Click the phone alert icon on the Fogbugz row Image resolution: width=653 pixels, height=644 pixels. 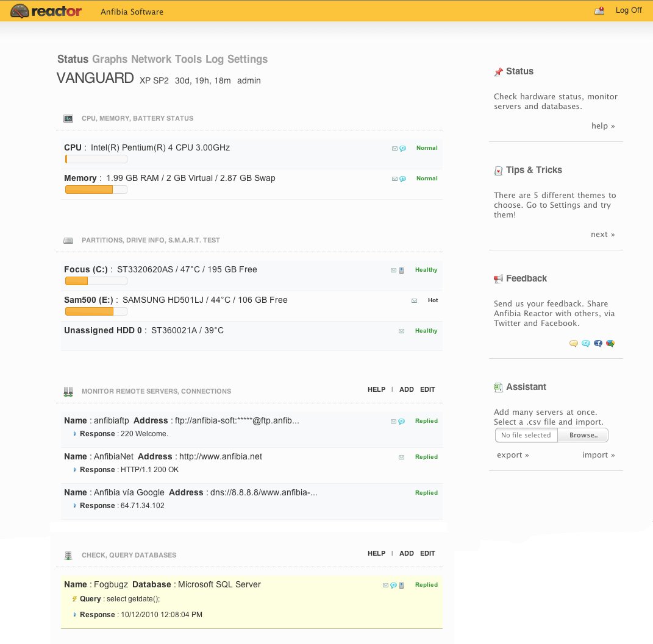[401, 585]
